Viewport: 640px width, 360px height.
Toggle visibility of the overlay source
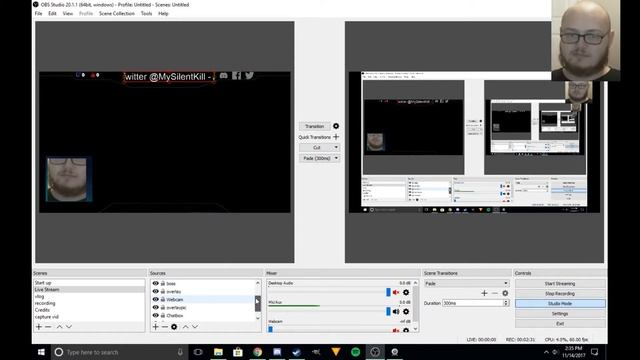point(156,291)
